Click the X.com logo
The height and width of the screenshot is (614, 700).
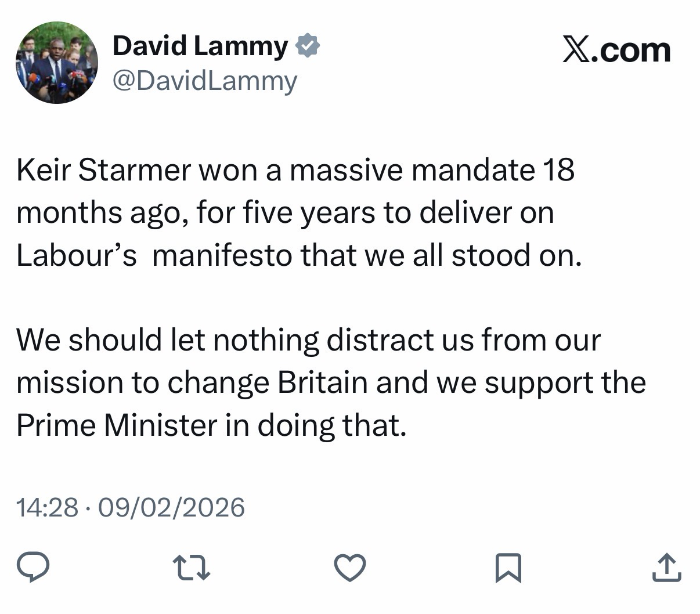pyautogui.click(x=616, y=50)
